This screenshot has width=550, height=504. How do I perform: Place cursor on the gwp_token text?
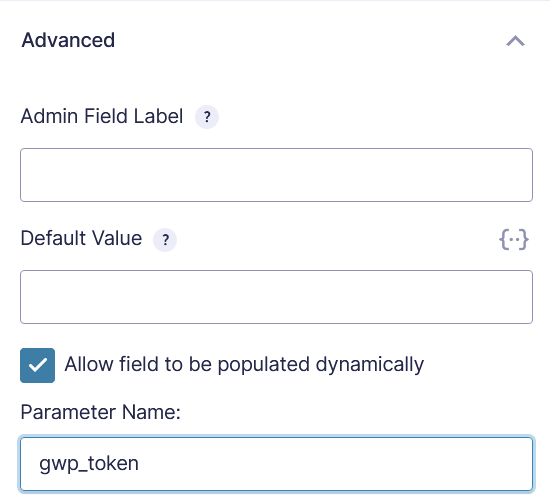89,464
